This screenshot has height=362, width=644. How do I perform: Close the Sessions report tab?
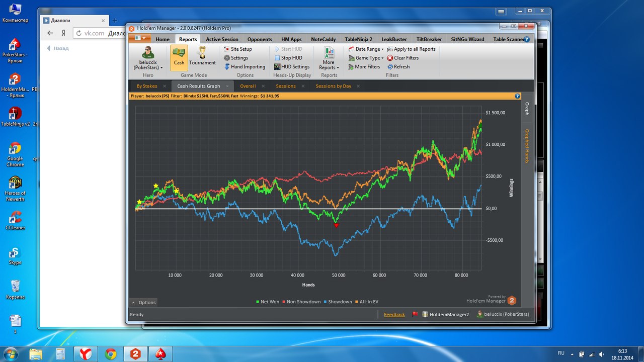(x=303, y=86)
